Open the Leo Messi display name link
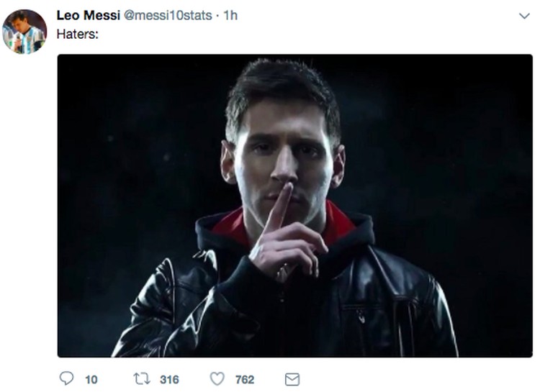The height and width of the screenshot is (392, 540). pos(88,16)
